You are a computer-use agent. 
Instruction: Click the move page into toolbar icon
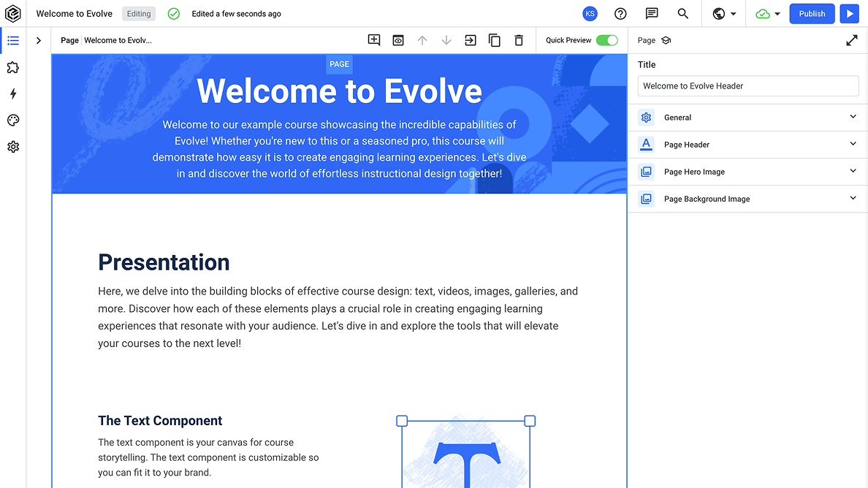(470, 40)
